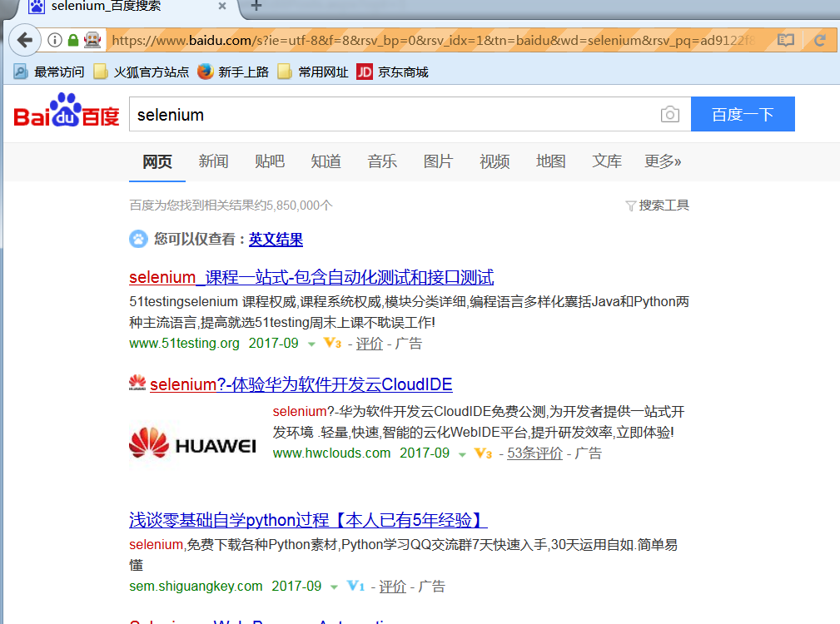
Task: Click small Huawei icon beside result title
Action: coord(137,384)
